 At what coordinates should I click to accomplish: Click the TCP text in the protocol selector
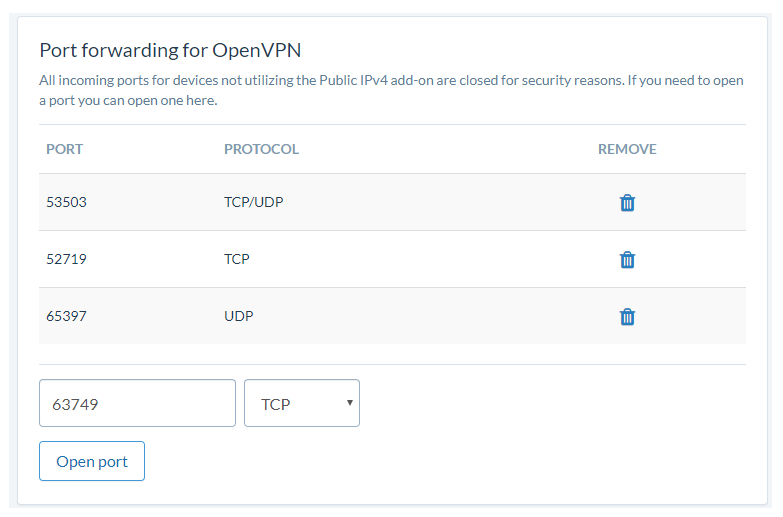(x=276, y=404)
